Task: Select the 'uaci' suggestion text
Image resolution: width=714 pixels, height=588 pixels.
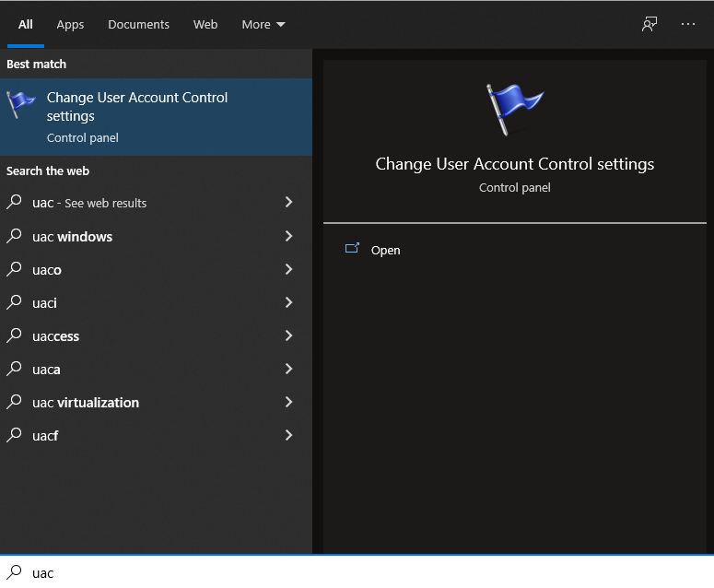Action: click(x=44, y=303)
